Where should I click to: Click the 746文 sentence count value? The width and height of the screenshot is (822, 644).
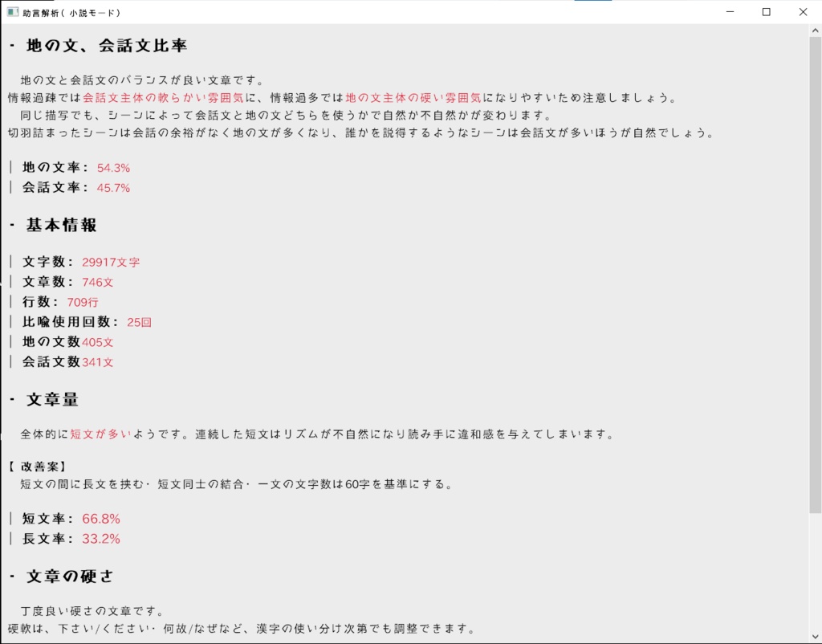(x=98, y=282)
